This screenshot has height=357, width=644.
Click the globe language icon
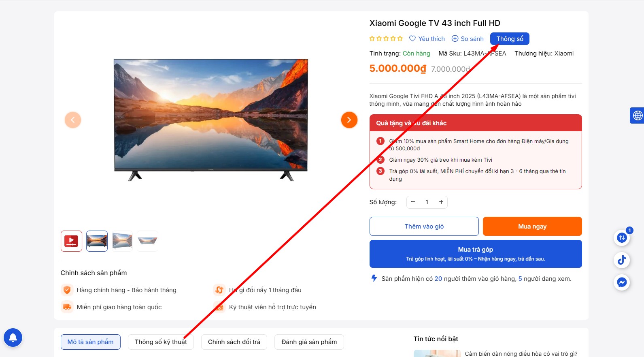[638, 115]
